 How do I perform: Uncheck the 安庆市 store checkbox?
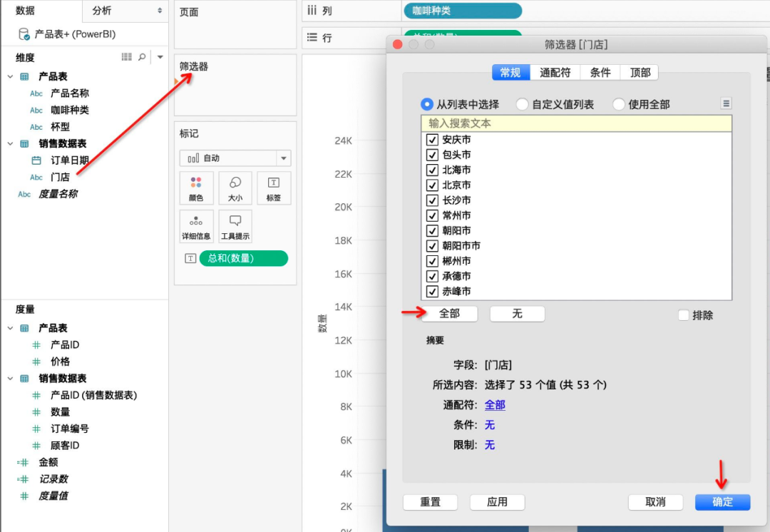coord(431,140)
